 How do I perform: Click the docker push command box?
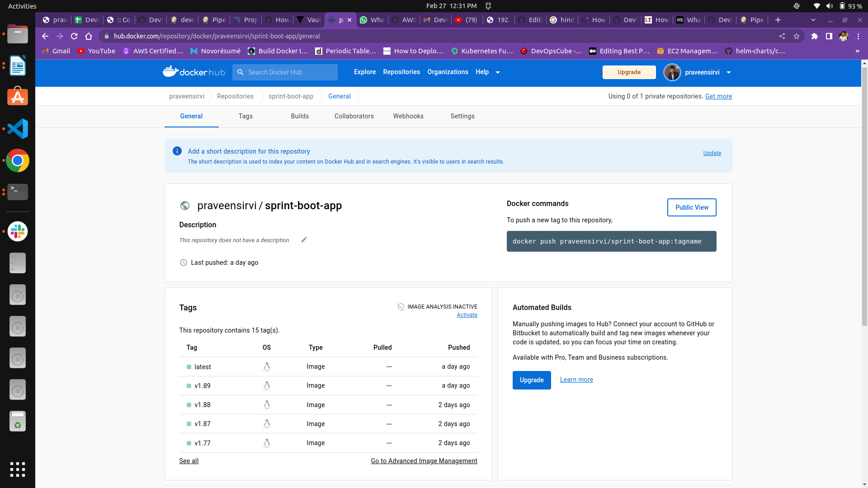point(611,241)
